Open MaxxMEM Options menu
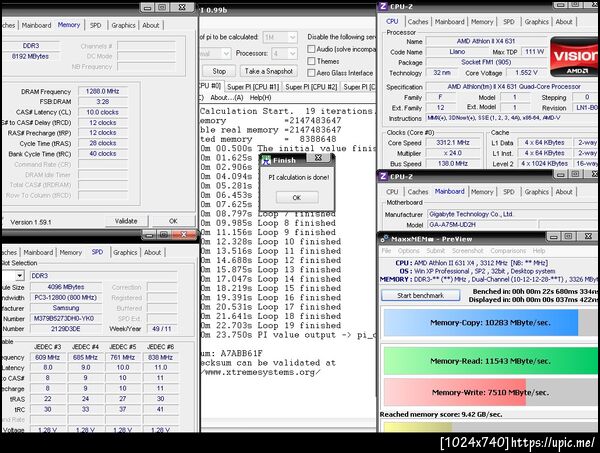The image size is (600, 453). (409, 251)
